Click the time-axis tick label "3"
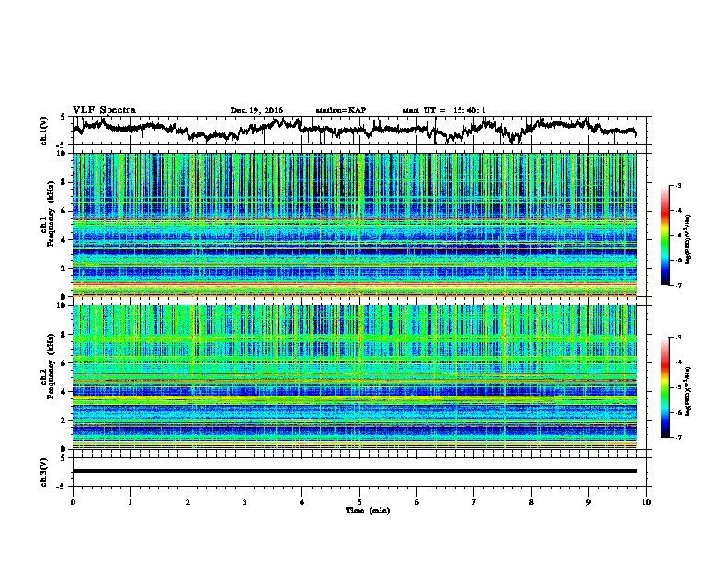The height and width of the screenshot is (563, 728). point(245,502)
